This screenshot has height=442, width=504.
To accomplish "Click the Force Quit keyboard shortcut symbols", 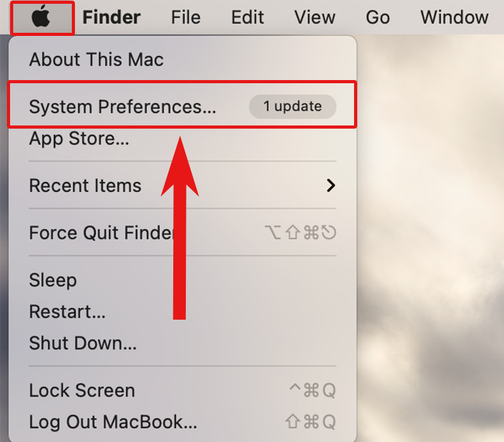I will click(301, 233).
